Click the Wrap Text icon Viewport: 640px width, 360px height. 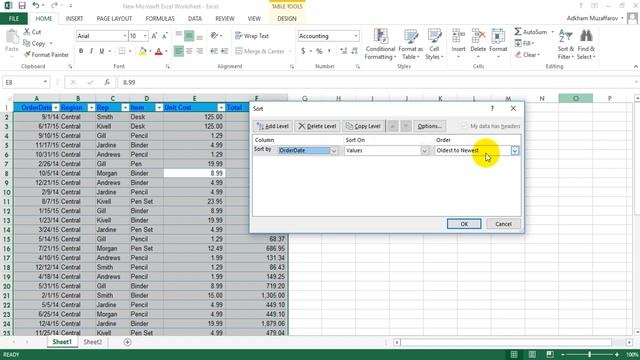(x=239, y=36)
